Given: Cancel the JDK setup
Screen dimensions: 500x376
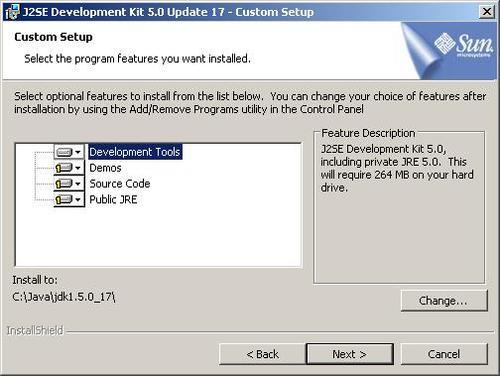Looking at the screenshot, I should (x=444, y=354).
